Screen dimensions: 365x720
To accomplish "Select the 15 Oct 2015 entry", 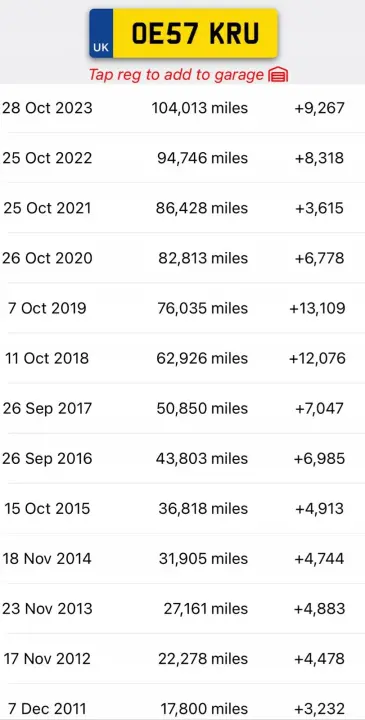I will coord(183,508).
